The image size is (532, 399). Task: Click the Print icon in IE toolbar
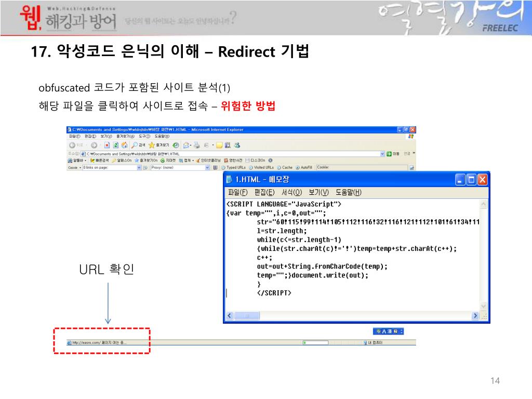[196, 145]
